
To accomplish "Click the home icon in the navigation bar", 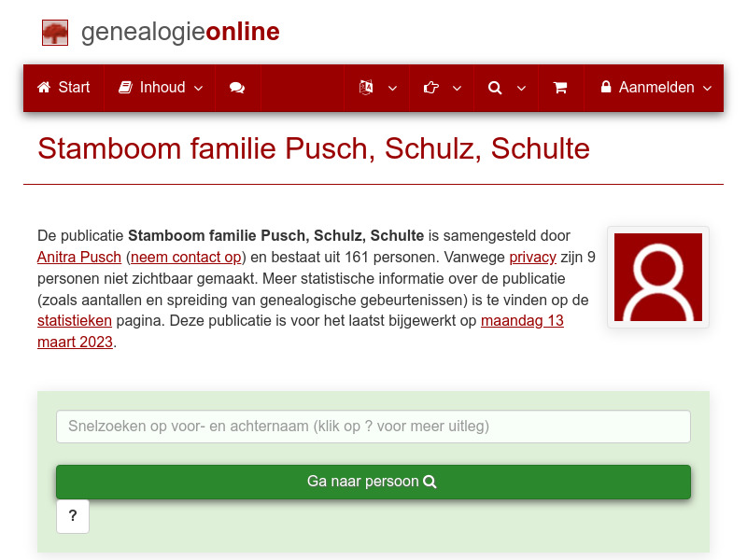I will 44,87.
